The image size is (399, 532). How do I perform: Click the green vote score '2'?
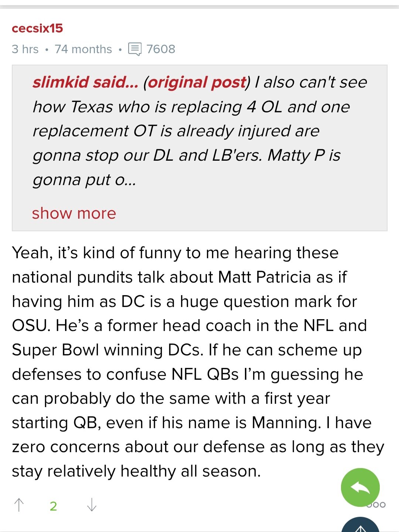53,506
